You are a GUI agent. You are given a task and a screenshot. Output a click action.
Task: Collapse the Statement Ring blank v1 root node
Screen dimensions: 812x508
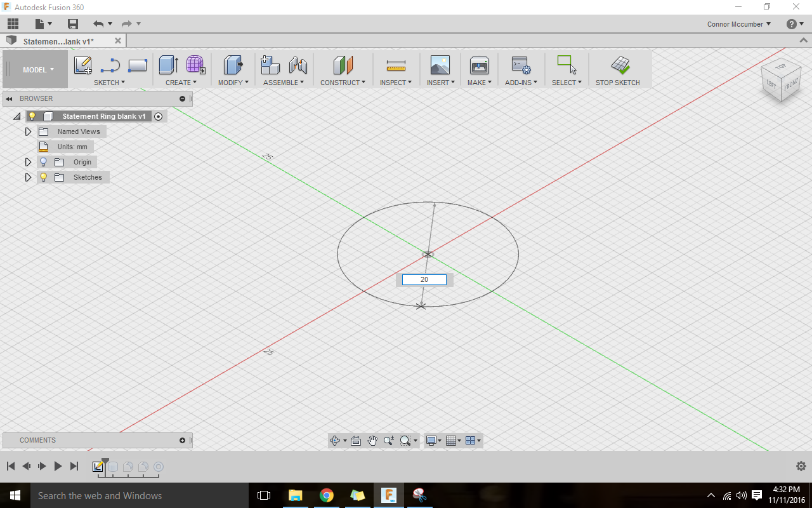click(17, 116)
